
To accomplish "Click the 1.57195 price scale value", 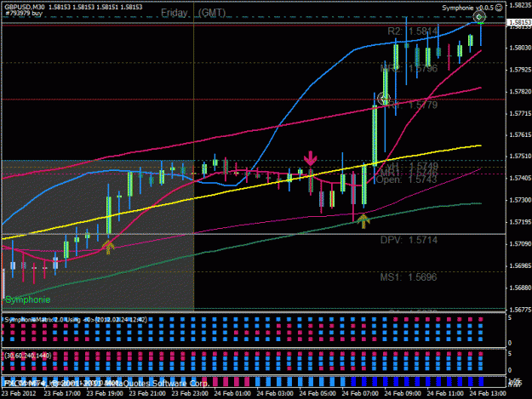I will point(520,222).
